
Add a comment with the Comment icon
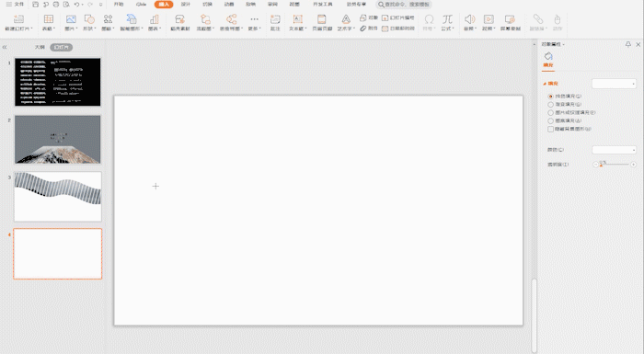(x=275, y=19)
